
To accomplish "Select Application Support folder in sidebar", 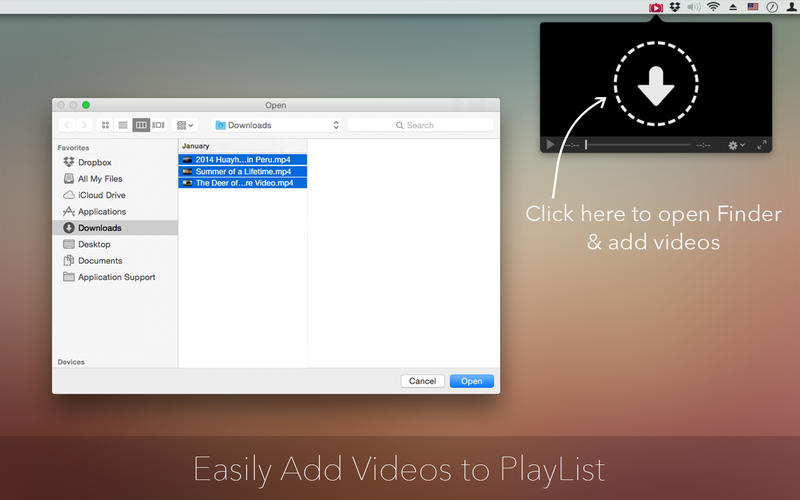I will [x=116, y=277].
